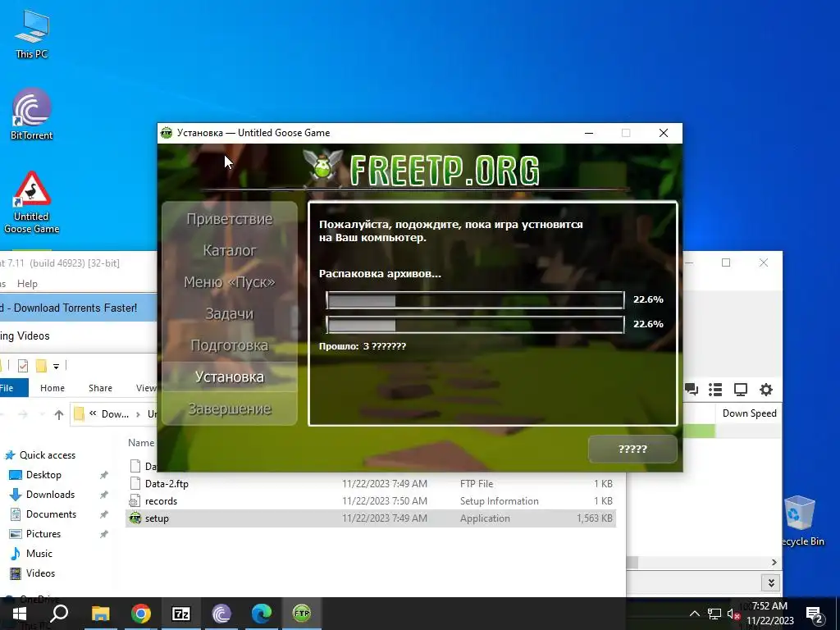Screen dimensions: 840x630
Task: Select Desktop in navigation pane
Action: [x=36, y=475]
